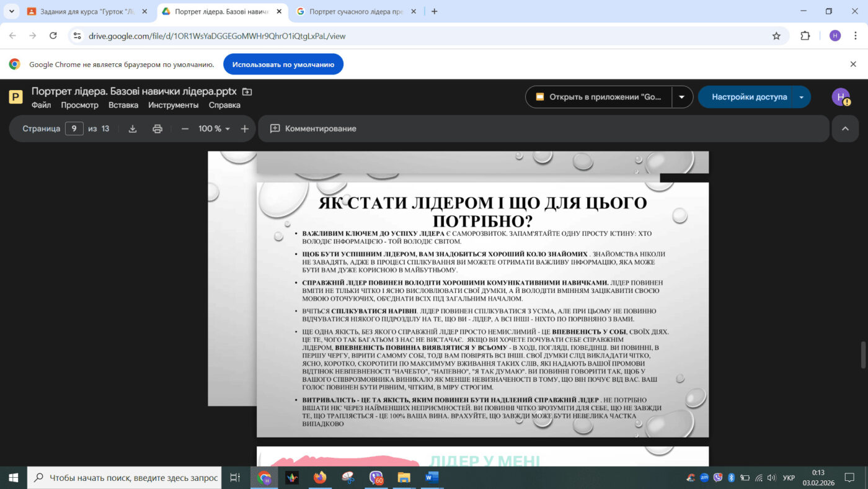Open Chrome extensions puzzle icon
The width and height of the screenshot is (868, 489).
(805, 36)
